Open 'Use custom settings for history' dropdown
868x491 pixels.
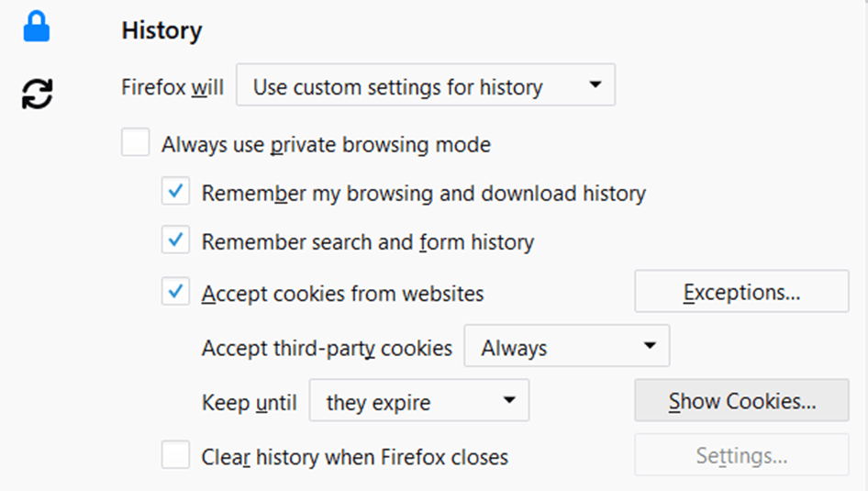coord(425,87)
